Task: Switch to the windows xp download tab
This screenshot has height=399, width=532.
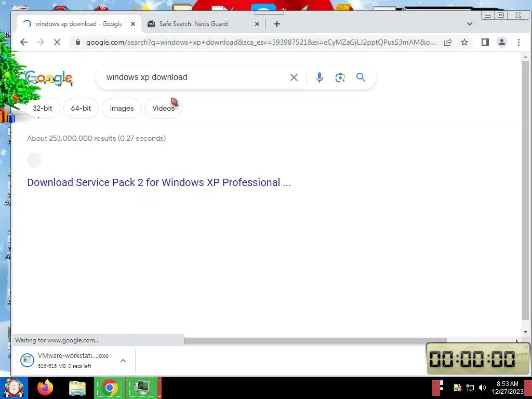Action: [x=79, y=24]
